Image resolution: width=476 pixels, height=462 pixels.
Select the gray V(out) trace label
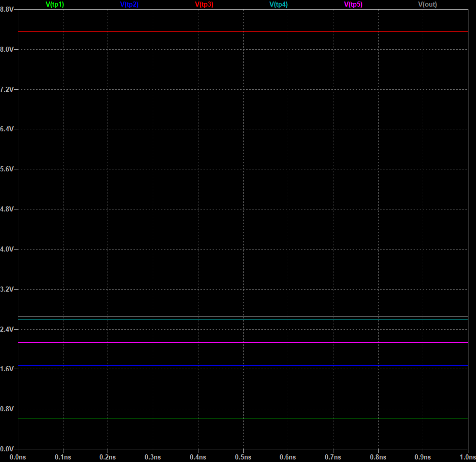point(427,5)
